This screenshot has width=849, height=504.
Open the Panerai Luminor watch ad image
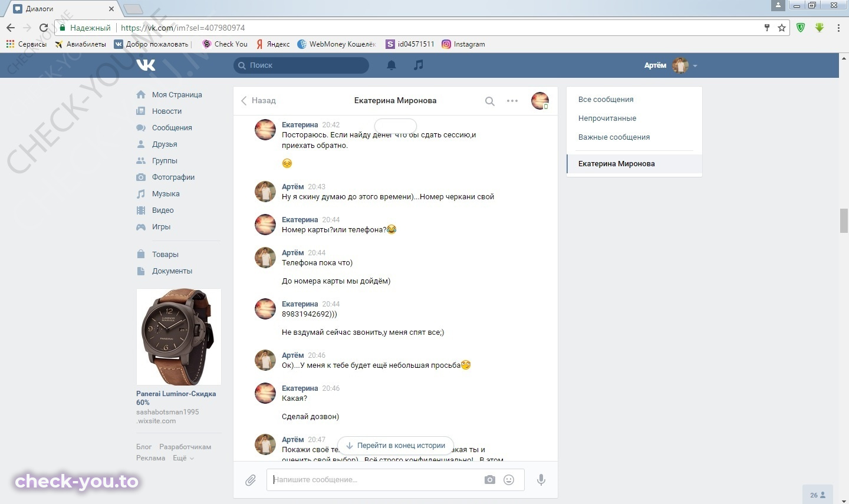coord(179,337)
